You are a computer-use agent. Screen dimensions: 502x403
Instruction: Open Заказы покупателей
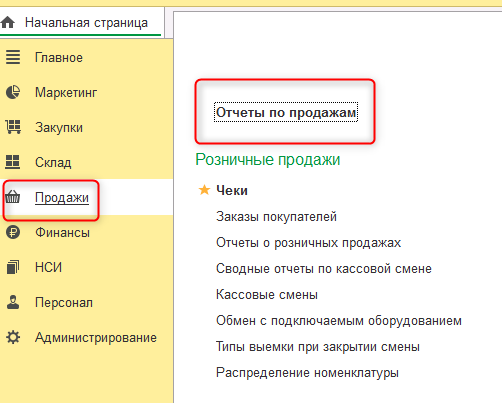[x=276, y=217]
